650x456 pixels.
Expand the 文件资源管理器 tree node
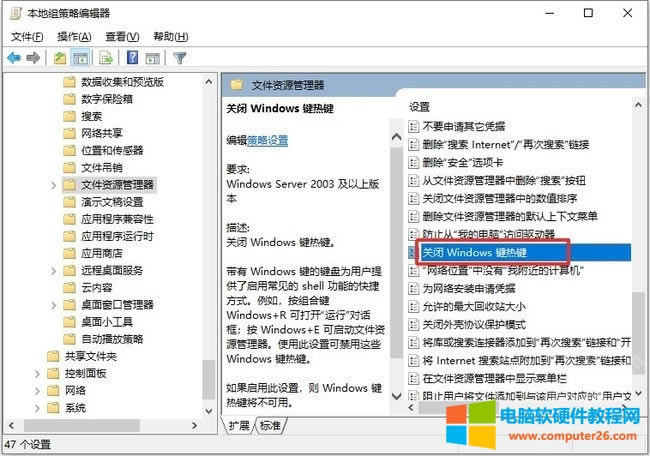(x=53, y=185)
